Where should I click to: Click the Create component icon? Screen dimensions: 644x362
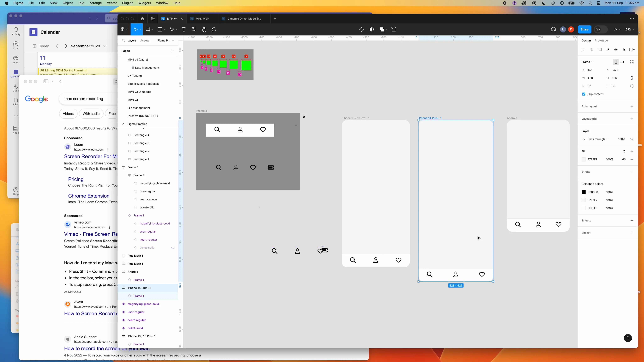pyautogui.click(x=361, y=30)
